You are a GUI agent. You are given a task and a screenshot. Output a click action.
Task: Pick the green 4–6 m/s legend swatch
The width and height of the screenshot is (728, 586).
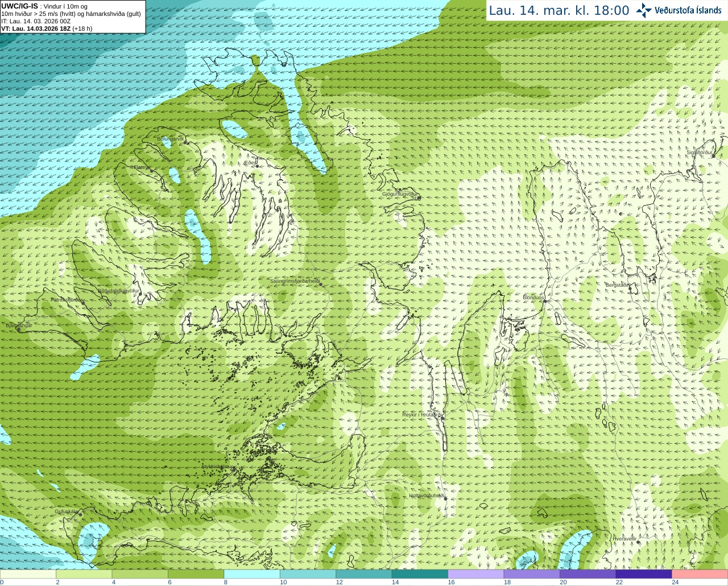[140, 574]
